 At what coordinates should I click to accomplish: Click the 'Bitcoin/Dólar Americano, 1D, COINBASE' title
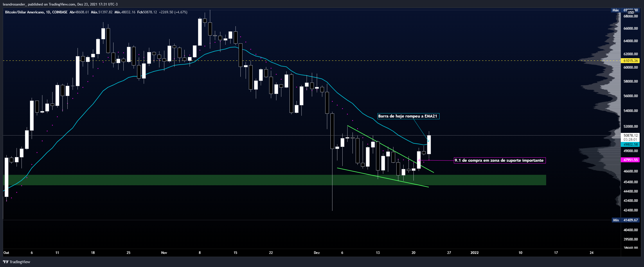[x=36, y=12]
